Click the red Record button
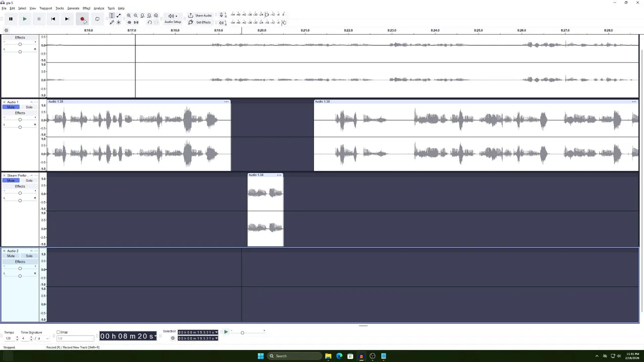644x362 pixels. point(82,19)
